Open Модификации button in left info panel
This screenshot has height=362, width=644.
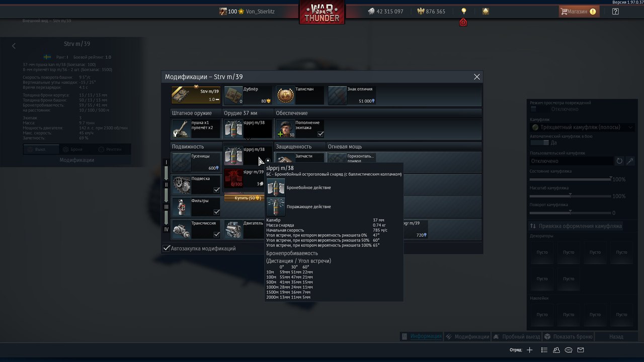[x=77, y=160]
